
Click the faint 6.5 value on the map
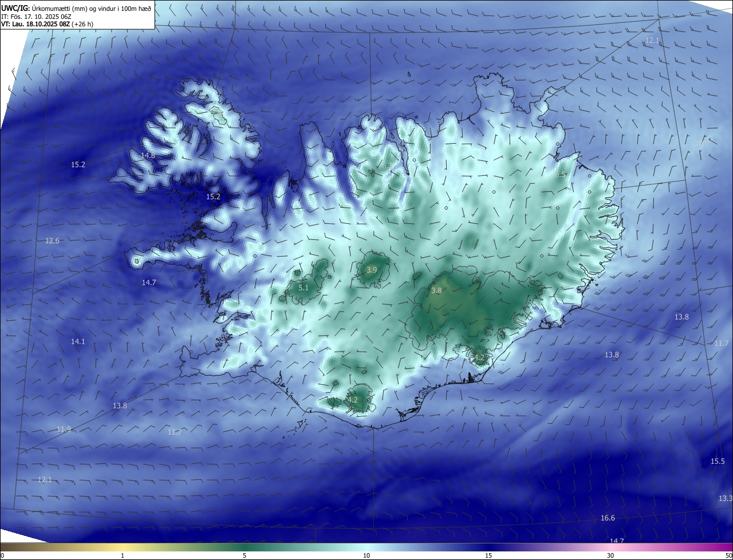[561, 174]
